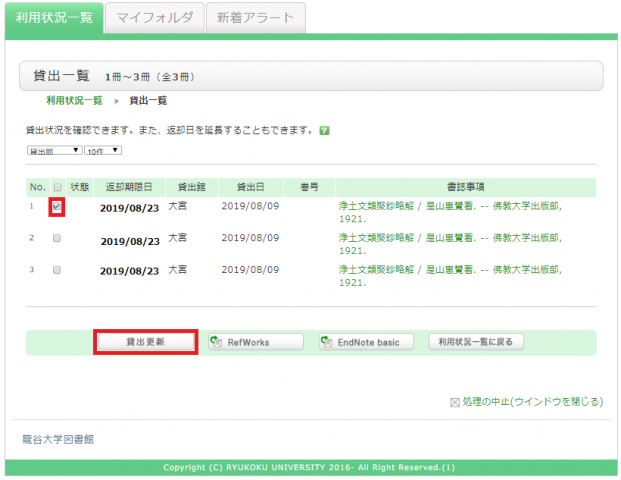Toggle the checkbox for loan row 1

pos(57,207)
